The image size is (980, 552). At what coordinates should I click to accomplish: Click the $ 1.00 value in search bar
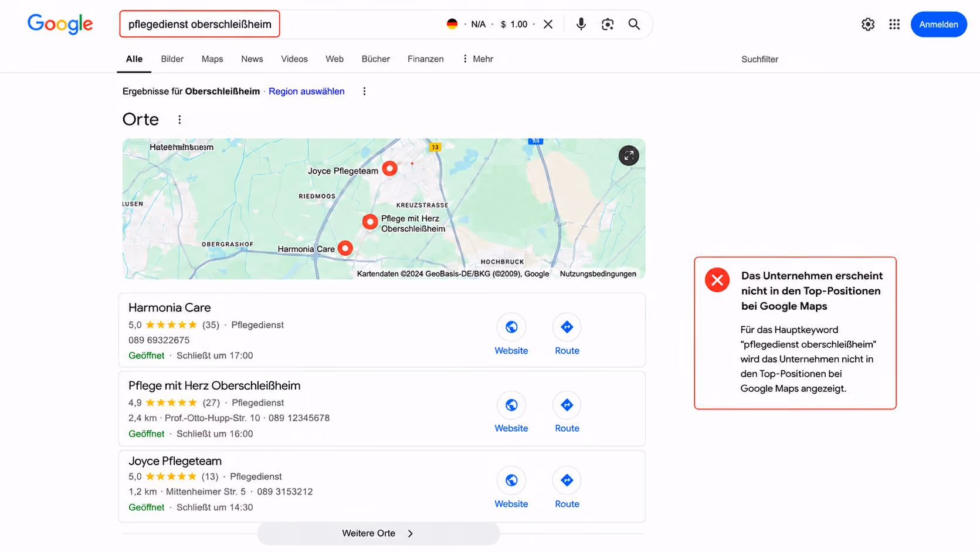[514, 24]
